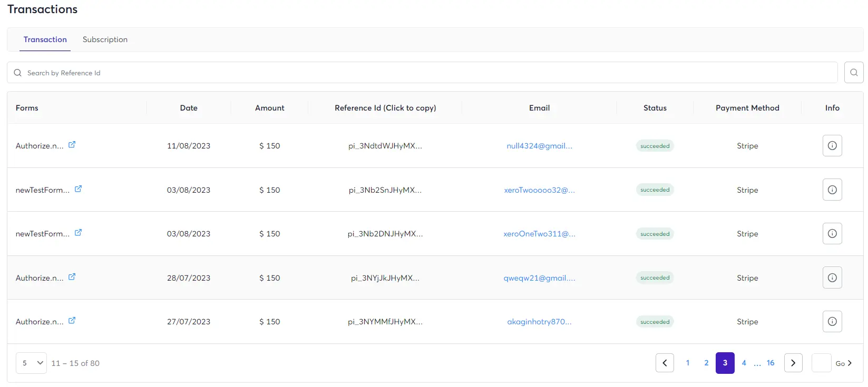
Task: Copy reference id pi_3NYjJkJHyMX...
Action: 385,278
